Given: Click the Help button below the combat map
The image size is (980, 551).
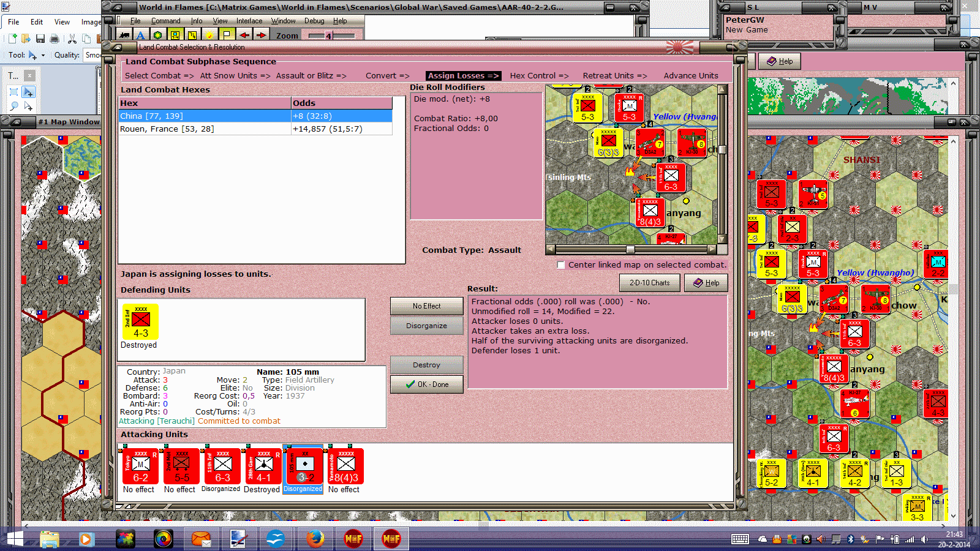Looking at the screenshot, I should [706, 283].
